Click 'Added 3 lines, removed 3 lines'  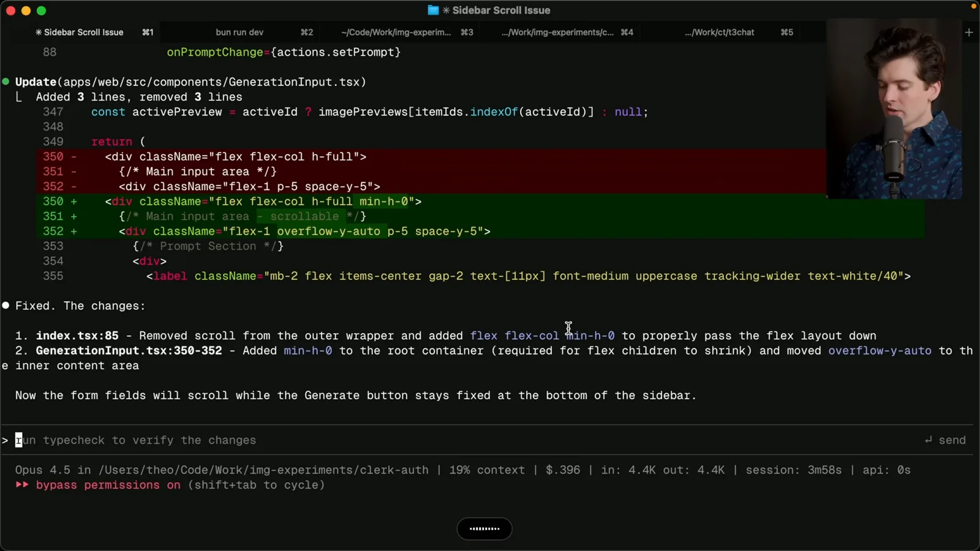coord(139,97)
